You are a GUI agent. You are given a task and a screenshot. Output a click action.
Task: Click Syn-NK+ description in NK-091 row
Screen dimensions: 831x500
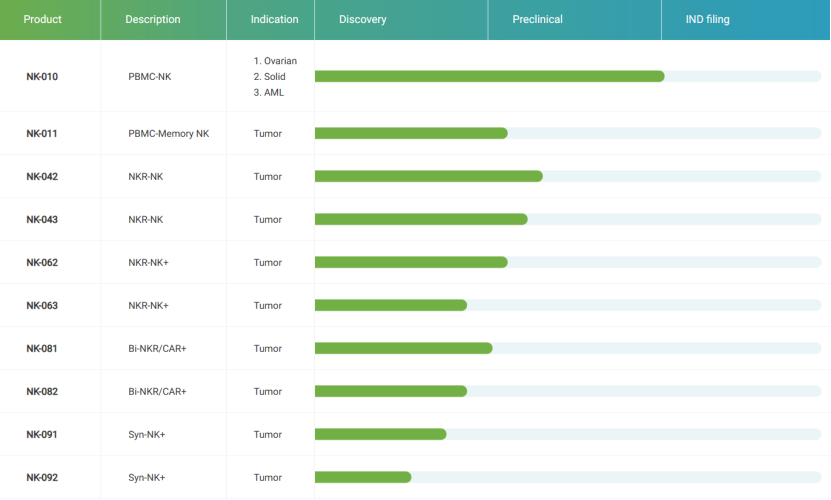point(147,435)
